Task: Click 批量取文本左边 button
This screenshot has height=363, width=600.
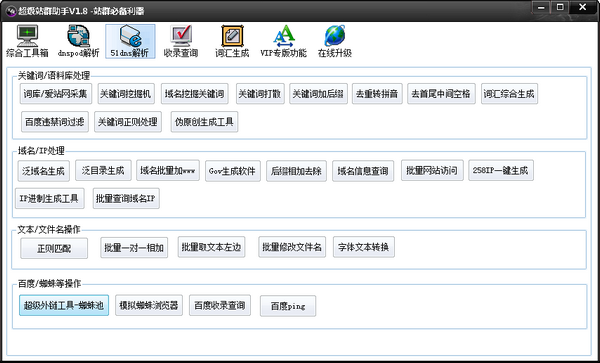Action: pyautogui.click(x=212, y=247)
